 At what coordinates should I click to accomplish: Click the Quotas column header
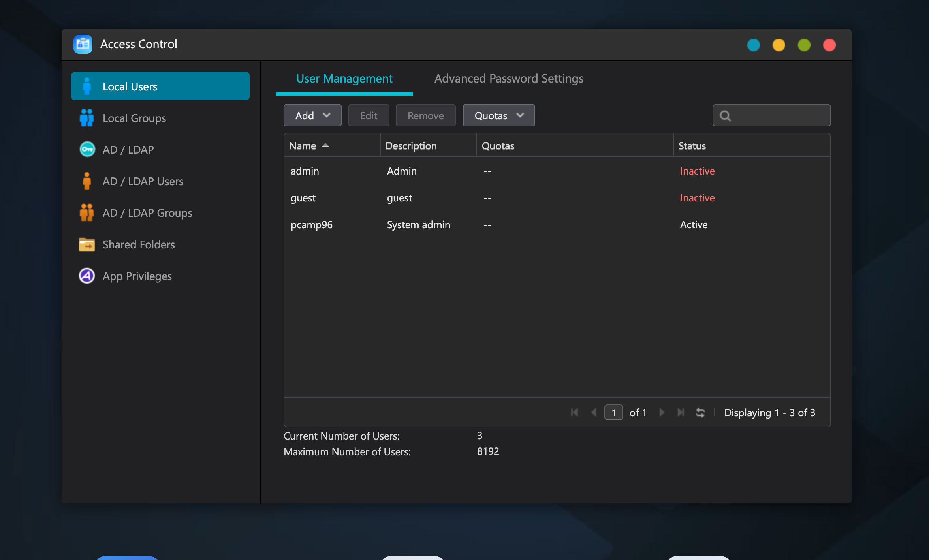pyautogui.click(x=575, y=146)
